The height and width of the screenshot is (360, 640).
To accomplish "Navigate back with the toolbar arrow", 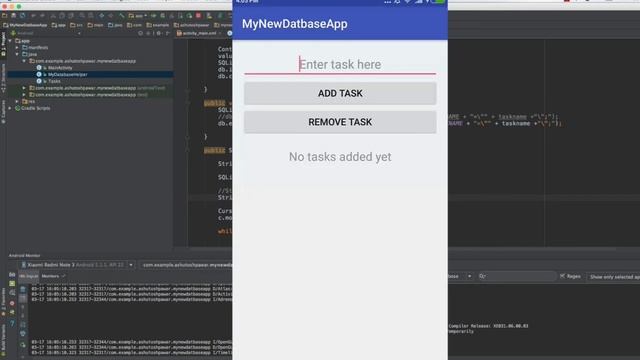I will [102, 16].
